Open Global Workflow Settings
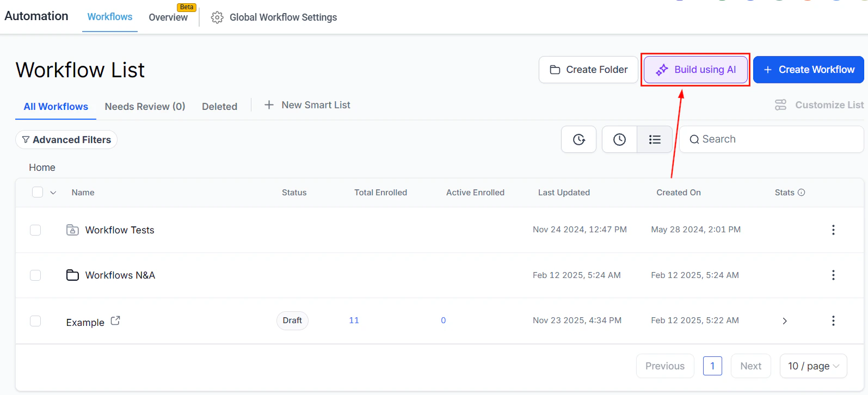 click(x=274, y=17)
